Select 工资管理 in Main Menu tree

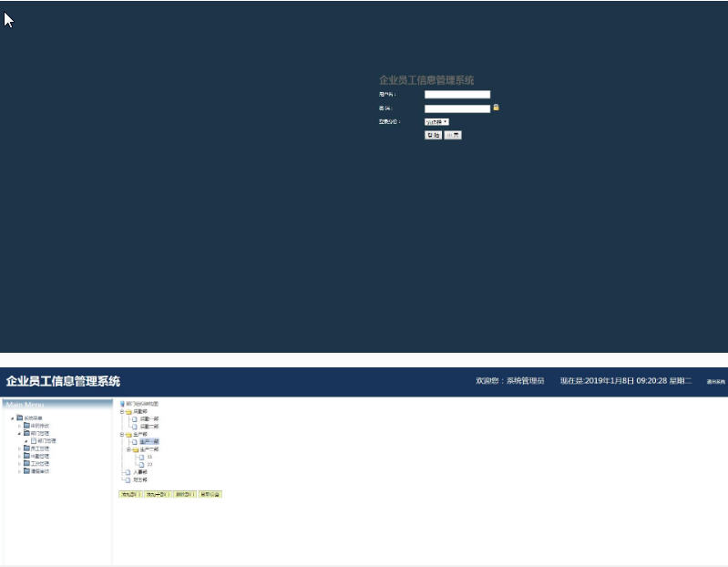[x=40, y=463]
